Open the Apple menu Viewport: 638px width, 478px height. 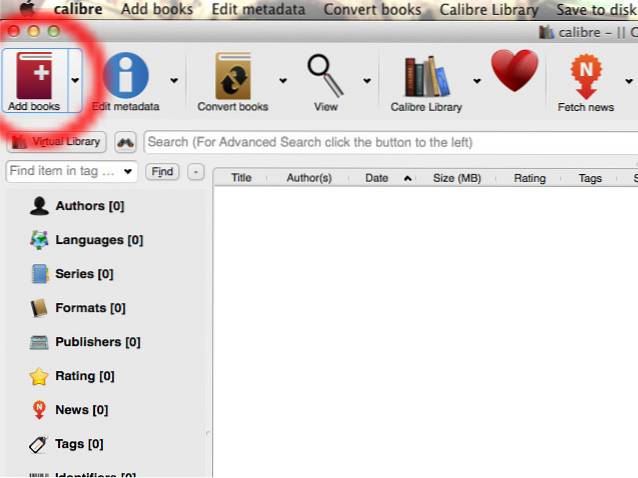click(19, 10)
